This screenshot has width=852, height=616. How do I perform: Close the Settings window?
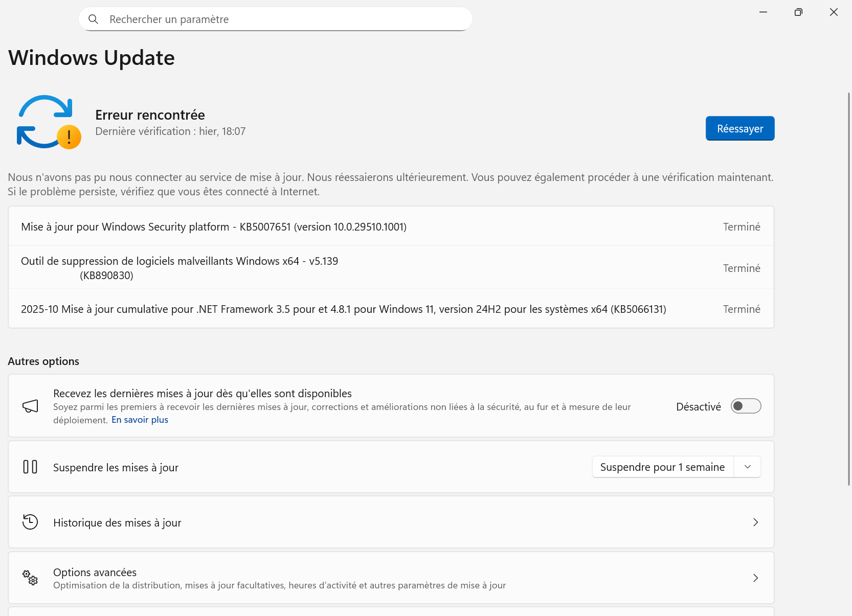[x=834, y=12]
